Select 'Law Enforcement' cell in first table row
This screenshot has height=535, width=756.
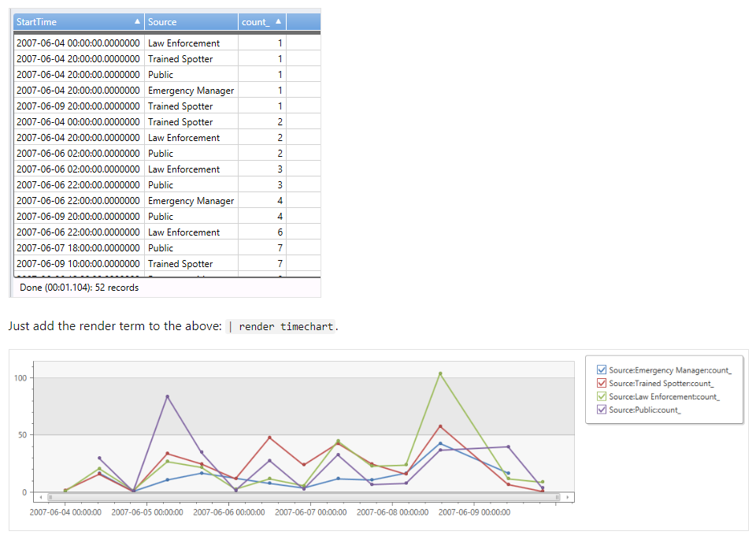point(191,43)
